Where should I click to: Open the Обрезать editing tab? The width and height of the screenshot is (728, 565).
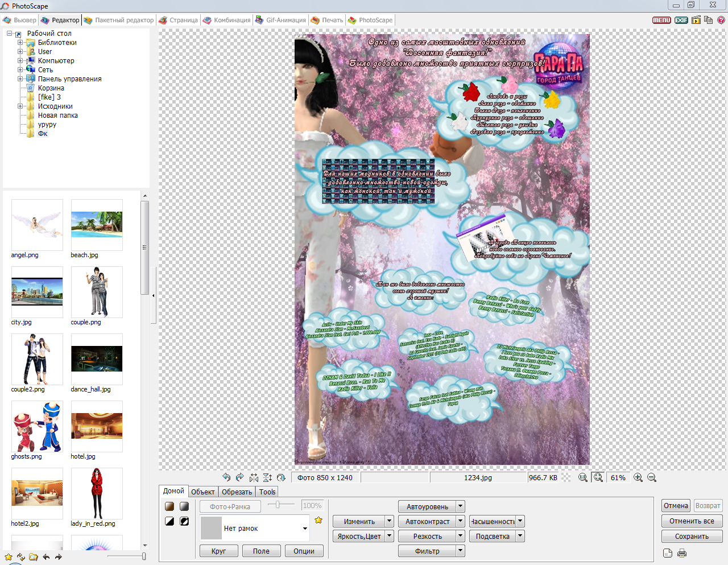click(x=237, y=492)
